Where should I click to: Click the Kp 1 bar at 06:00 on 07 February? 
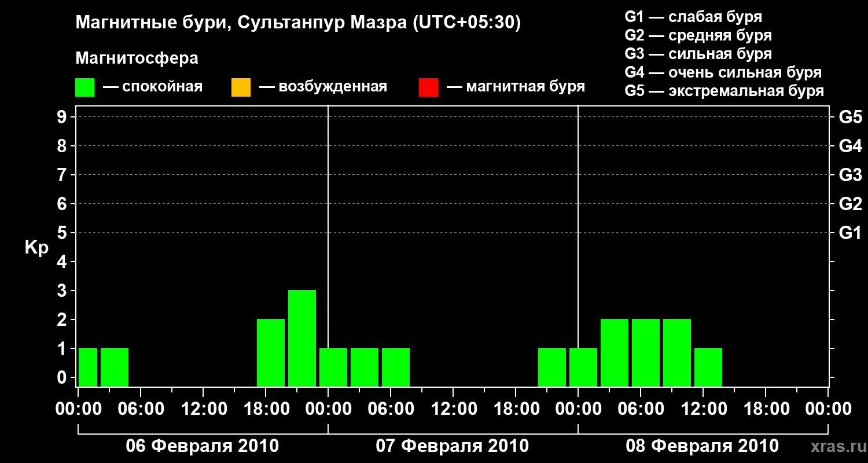(x=396, y=367)
